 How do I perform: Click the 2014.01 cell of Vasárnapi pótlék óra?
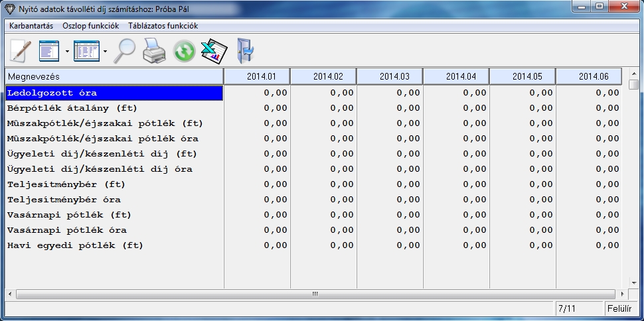click(x=257, y=230)
